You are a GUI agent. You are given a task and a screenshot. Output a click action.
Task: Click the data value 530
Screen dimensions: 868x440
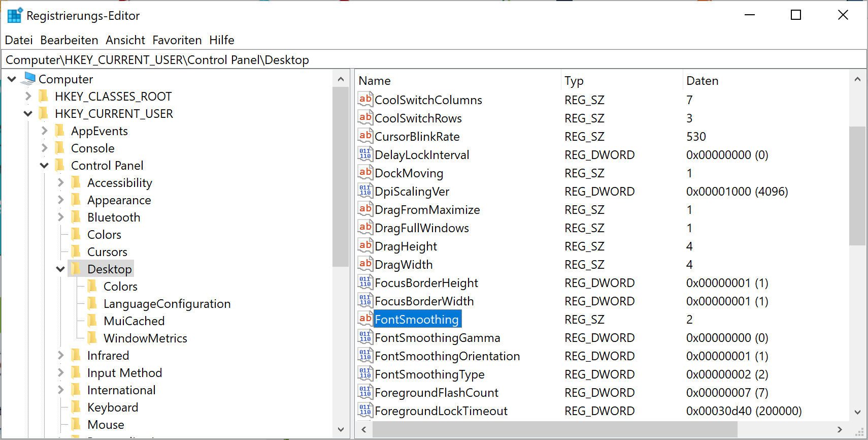[696, 137]
